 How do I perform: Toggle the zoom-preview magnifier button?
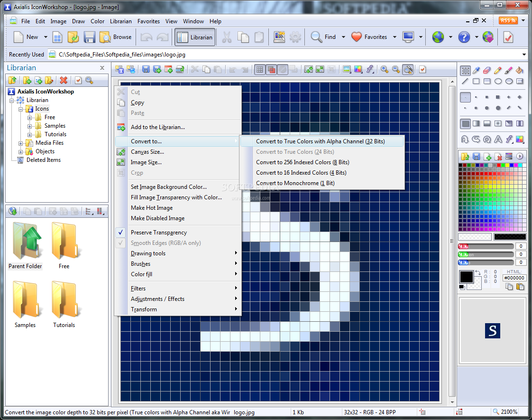pos(408,70)
